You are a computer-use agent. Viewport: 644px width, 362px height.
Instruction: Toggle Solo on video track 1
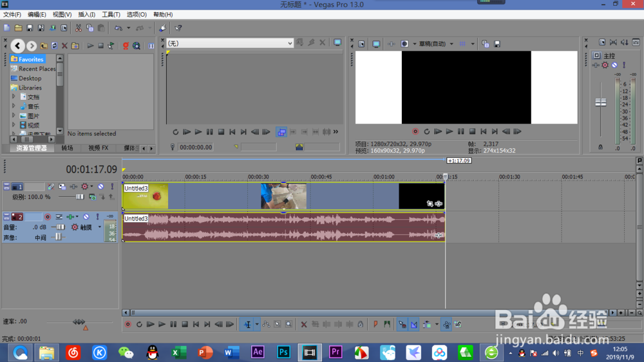(112, 187)
